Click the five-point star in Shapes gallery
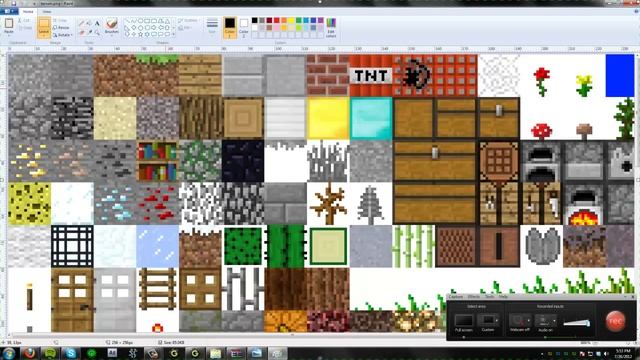The width and height of the screenshot is (640, 360). coord(140,34)
